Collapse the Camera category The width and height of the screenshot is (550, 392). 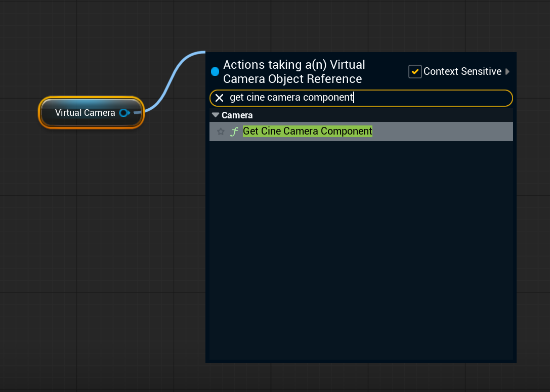pyautogui.click(x=216, y=115)
